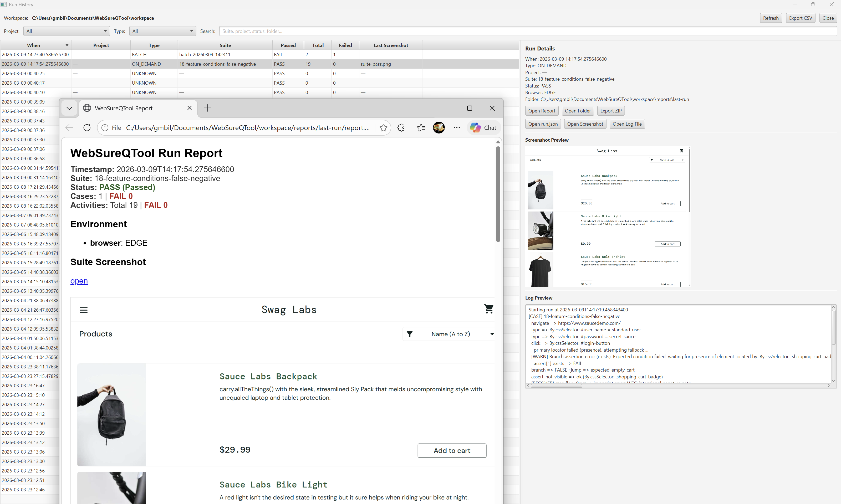The height and width of the screenshot is (504, 841).
Task: Open a new browser tab
Action: (207, 108)
